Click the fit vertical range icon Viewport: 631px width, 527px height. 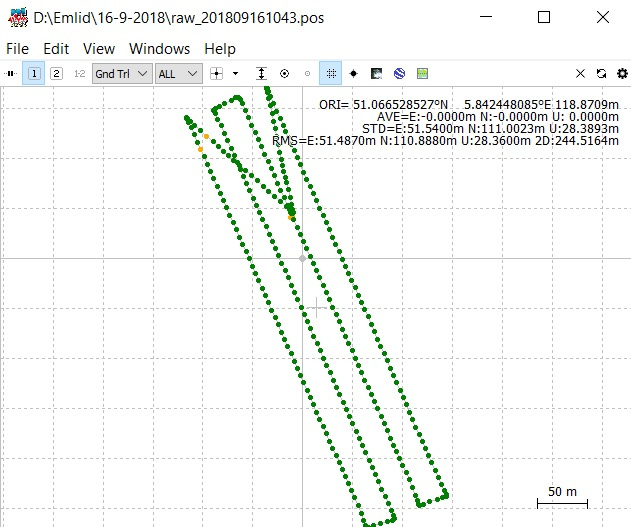tap(262, 74)
